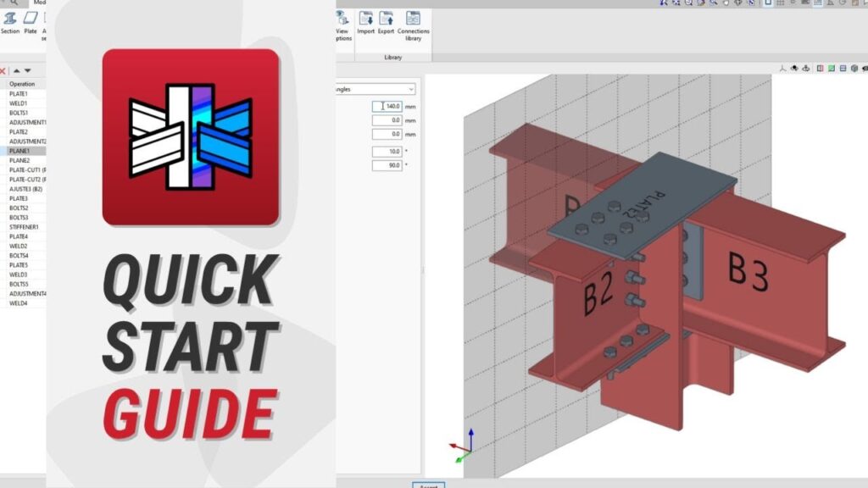Toggle the green plane view icon
The height and width of the screenshot is (488, 868).
click(x=832, y=68)
